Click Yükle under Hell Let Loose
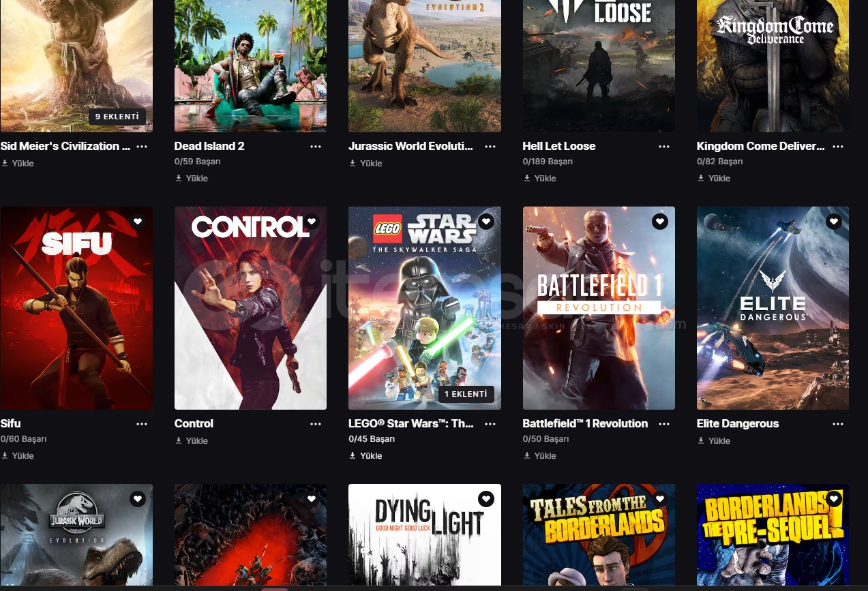 click(540, 179)
